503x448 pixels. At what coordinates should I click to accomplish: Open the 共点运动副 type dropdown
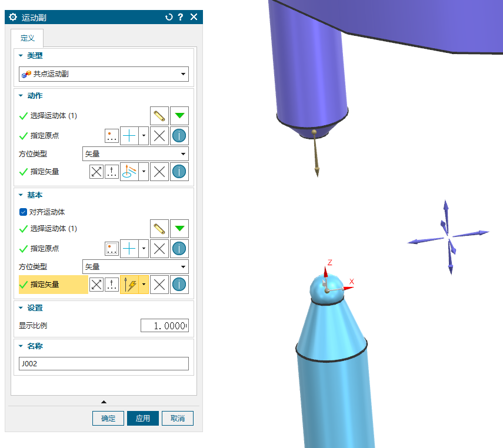[x=104, y=74]
